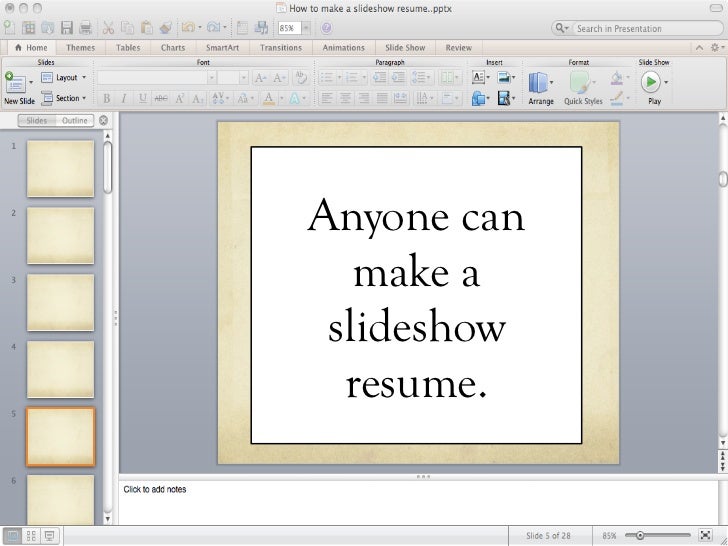This screenshot has height=546, width=728.
Task: Click the Insert Text Box icon
Action: 478,77
